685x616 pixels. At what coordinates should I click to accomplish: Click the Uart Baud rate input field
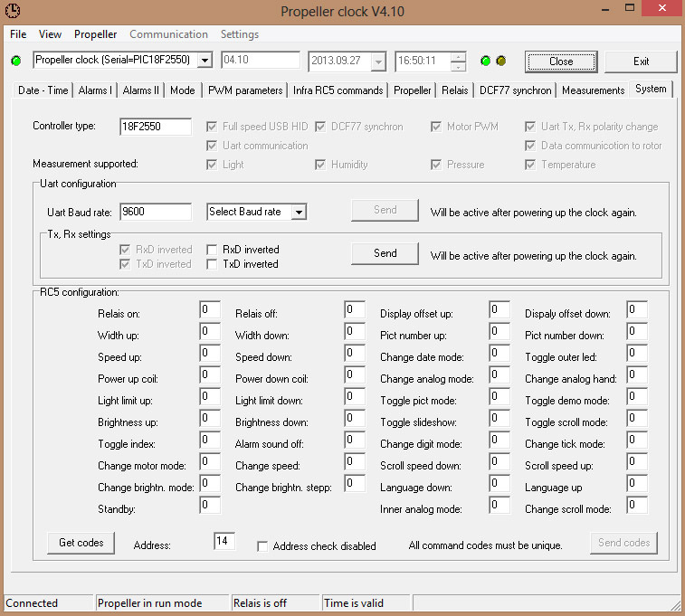156,212
